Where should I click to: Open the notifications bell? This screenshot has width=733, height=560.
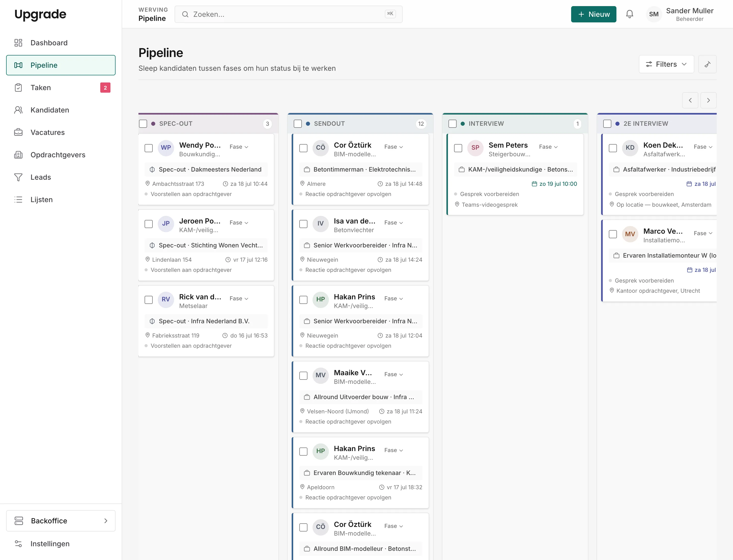tap(629, 14)
